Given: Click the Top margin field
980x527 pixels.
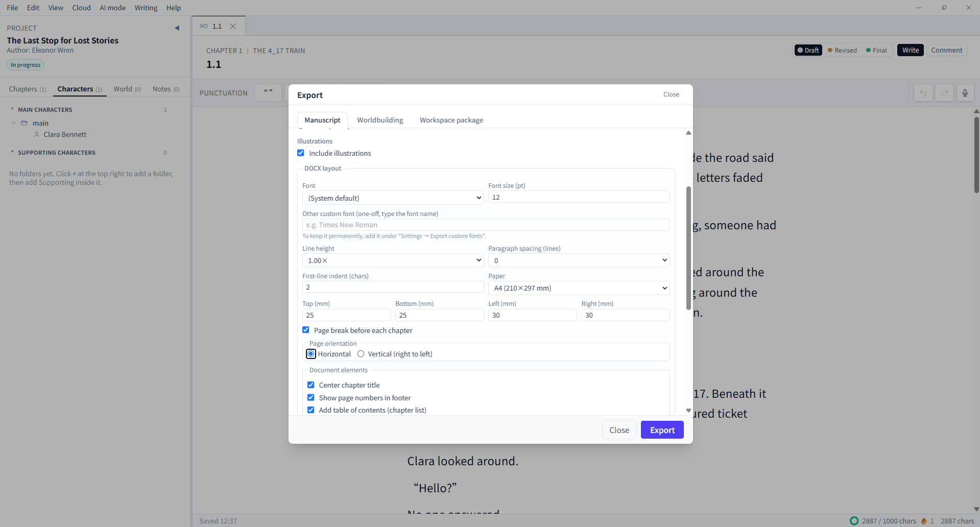Looking at the screenshot, I should 346,315.
